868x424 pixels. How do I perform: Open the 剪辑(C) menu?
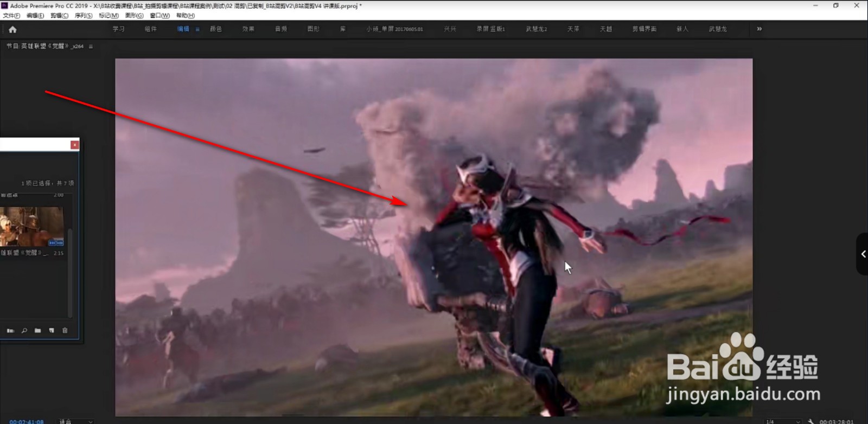point(59,16)
